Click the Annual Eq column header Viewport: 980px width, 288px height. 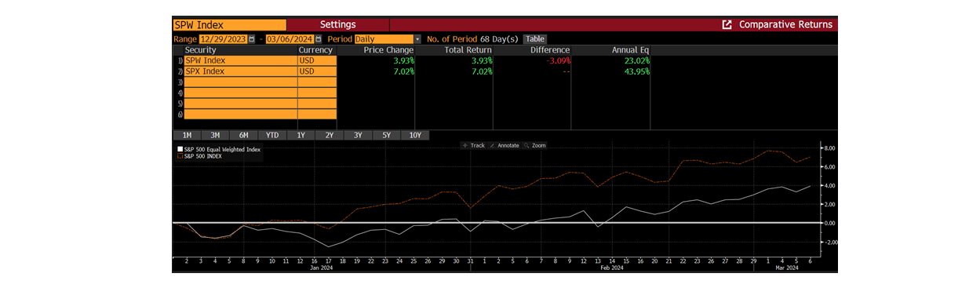(x=631, y=50)
